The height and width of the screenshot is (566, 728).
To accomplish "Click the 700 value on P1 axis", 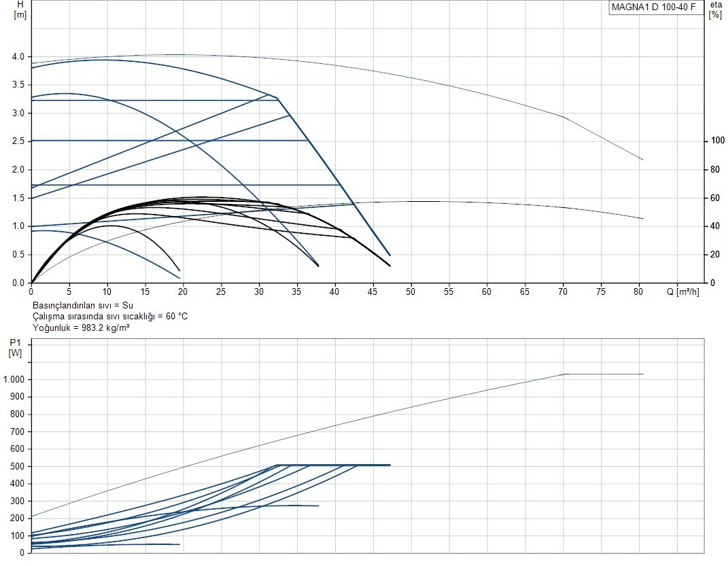I will tap(17, 431).
